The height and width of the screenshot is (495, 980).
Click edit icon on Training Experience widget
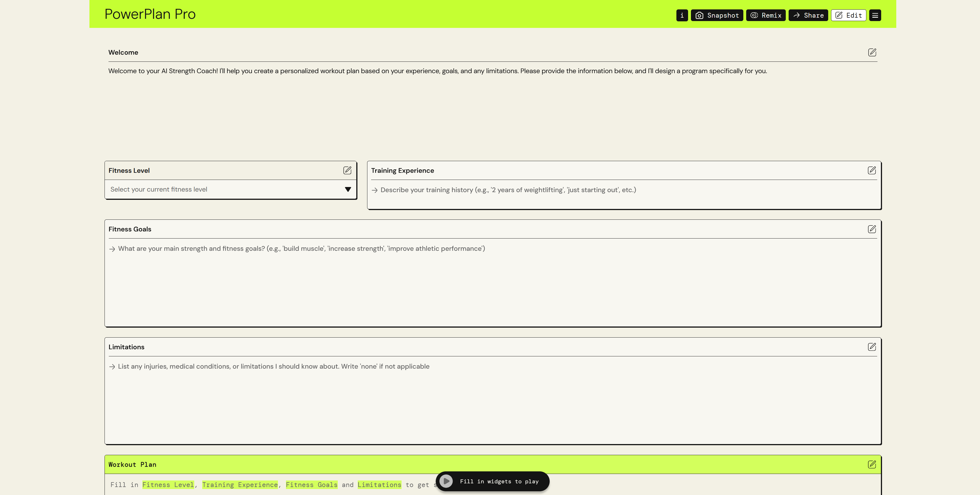pyautogui.click(x=871, y=170)
